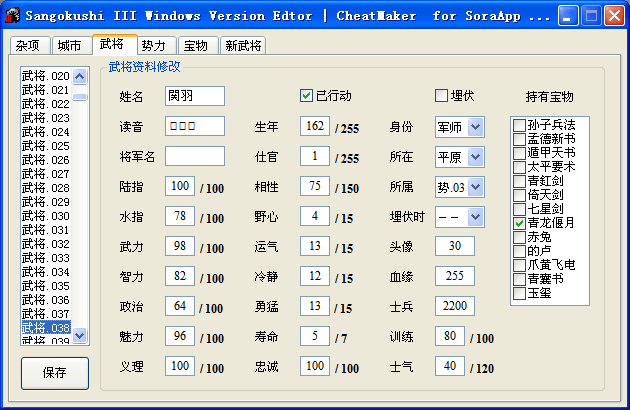Click the officer list scroll-down arrow
Viewport: 630px width, 410px height.
pyautogui.click(x=80, y=335)
